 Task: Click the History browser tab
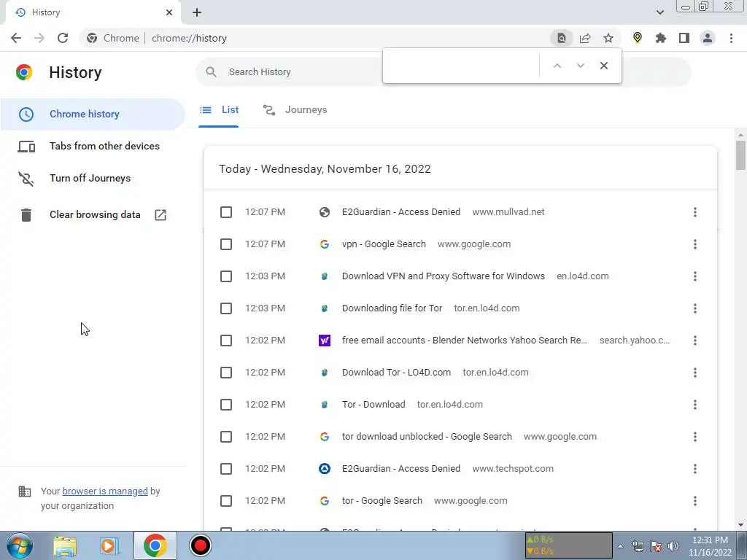pyautogui.click(x=93, y=13)
